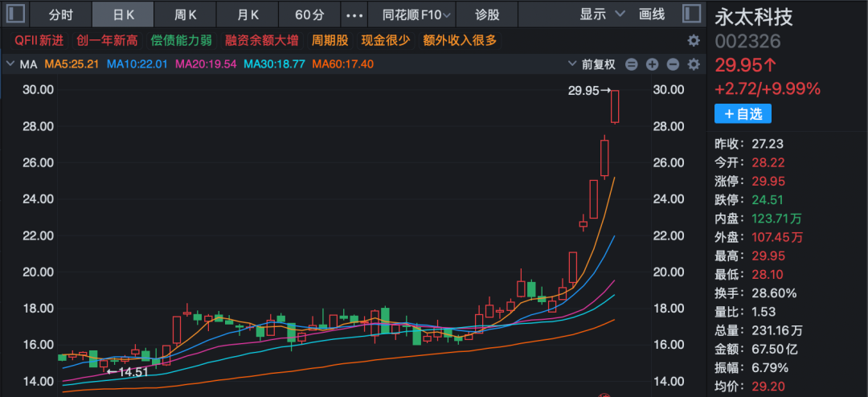Image resolution: width=868 pixels, height=397 pixels.
Task: Activate the 画线 drawing tool button
Action: click(x=652, y=14)
